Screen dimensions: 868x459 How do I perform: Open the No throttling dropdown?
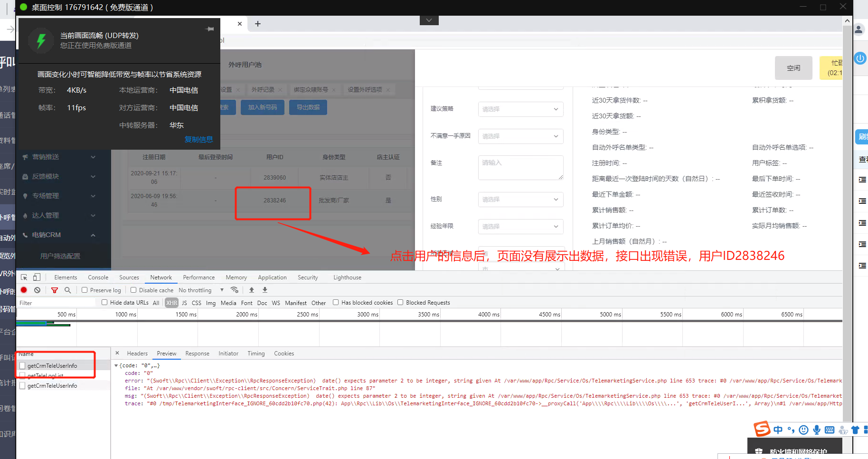click(201, 290)
